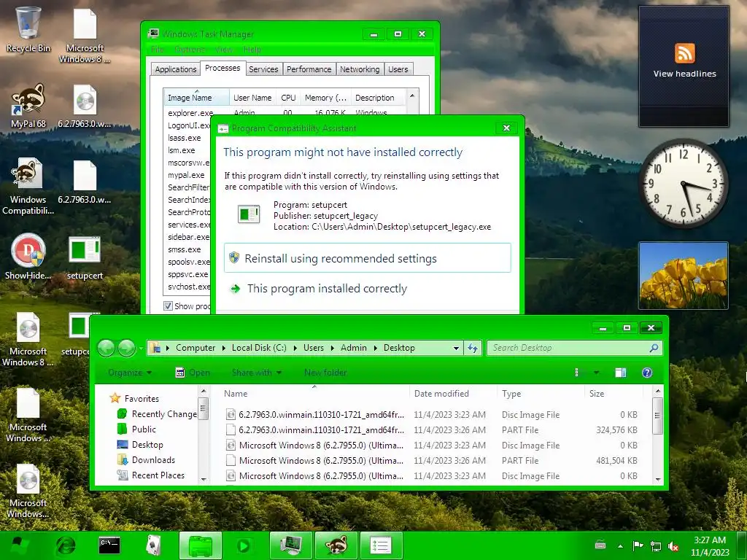The width and height of the screenshot is (747, 560).
Task: Open the Explorer Help button
Action: pyautogui.click(x=647, y=373)
